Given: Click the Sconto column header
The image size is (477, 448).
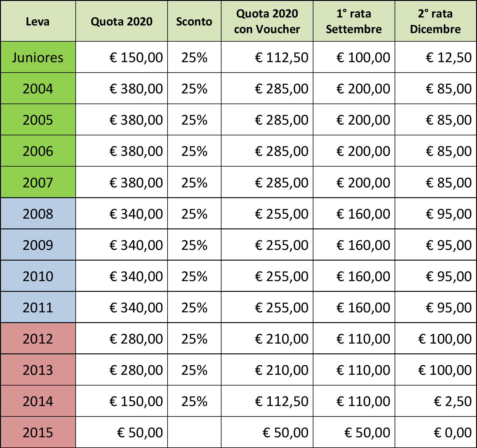Looking at the screenshot, I should pos(194,21).
